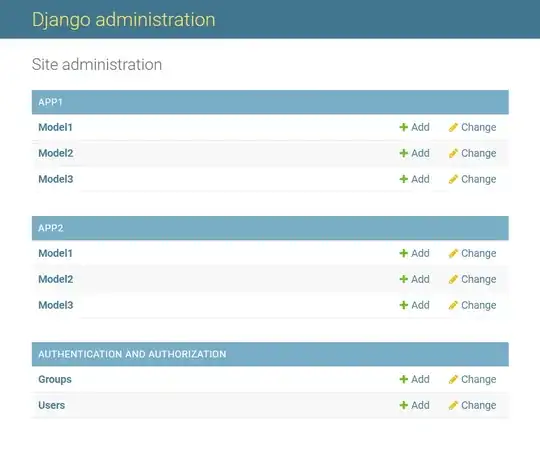Click the Add text for APP2 Model2
The height and width of the screenshot is (466, 540).
pos(420,279)
